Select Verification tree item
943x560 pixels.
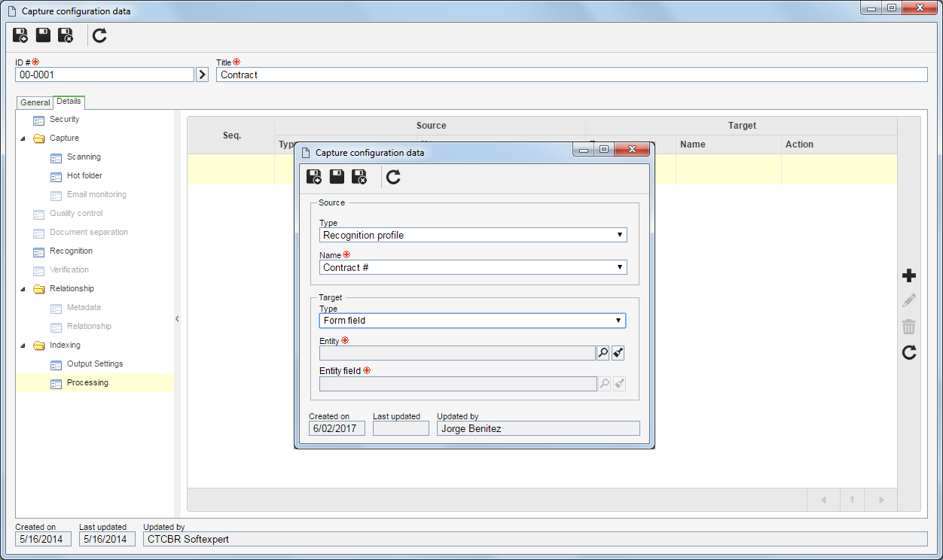click(x=69, y=270)
